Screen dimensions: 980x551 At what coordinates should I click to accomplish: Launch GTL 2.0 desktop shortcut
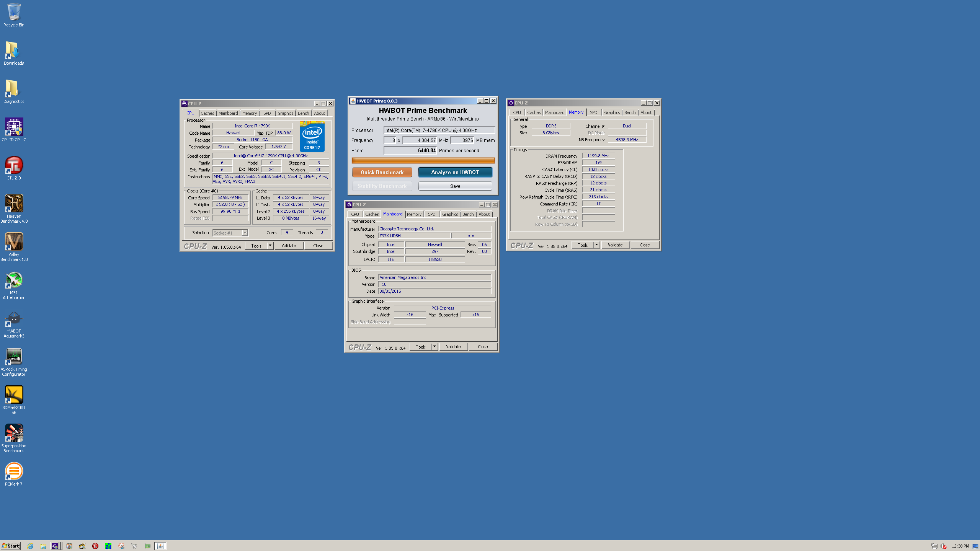14,168
